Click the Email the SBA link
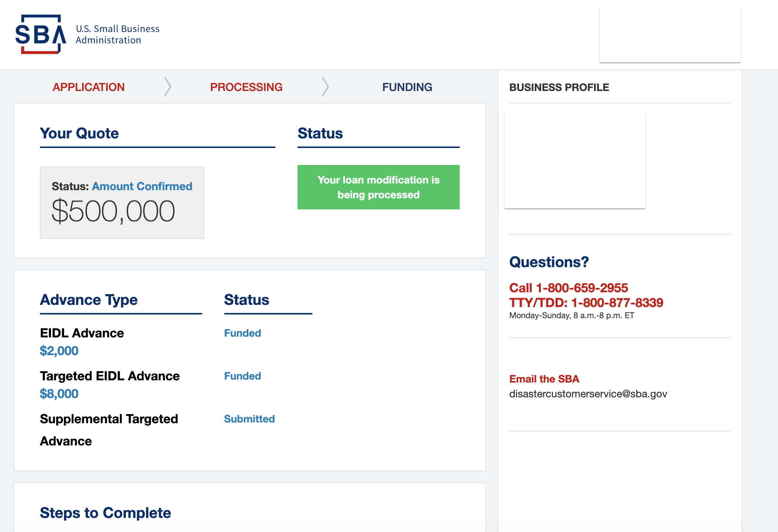Screen dimensions: 778x532 click(544, 379)
